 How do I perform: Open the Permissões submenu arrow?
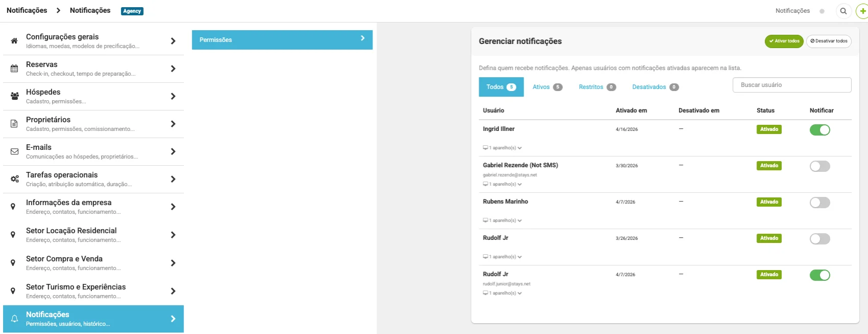(x=362, y=38)
